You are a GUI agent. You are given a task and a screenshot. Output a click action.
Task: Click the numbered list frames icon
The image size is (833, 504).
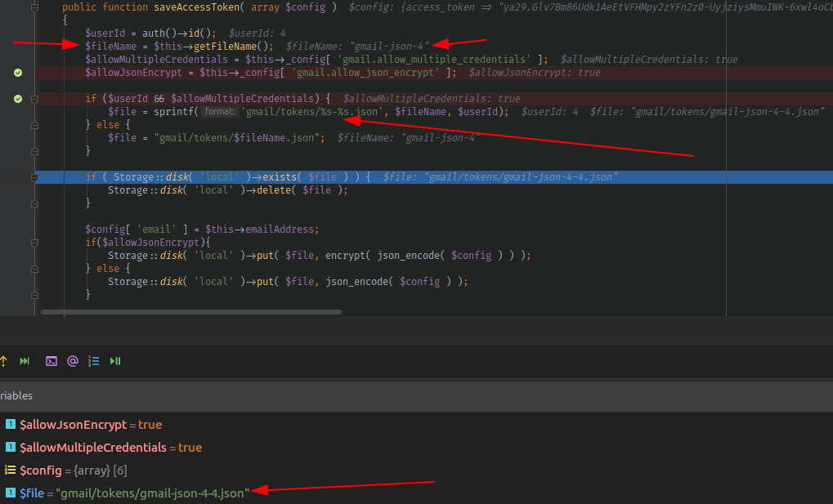(x=94, y=360)
